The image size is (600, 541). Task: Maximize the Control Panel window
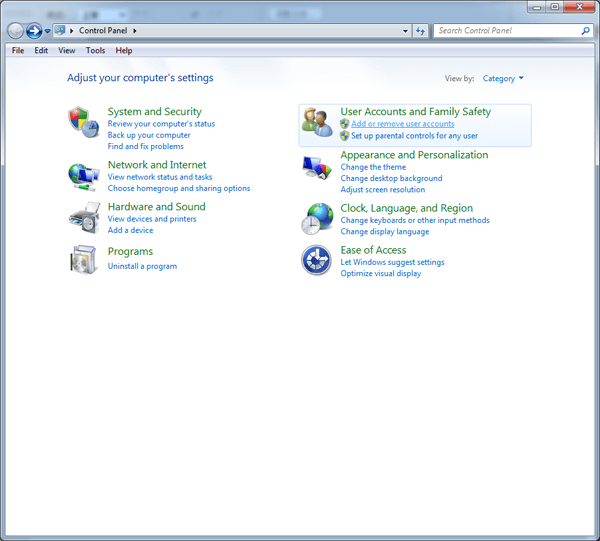pos(554,7)
